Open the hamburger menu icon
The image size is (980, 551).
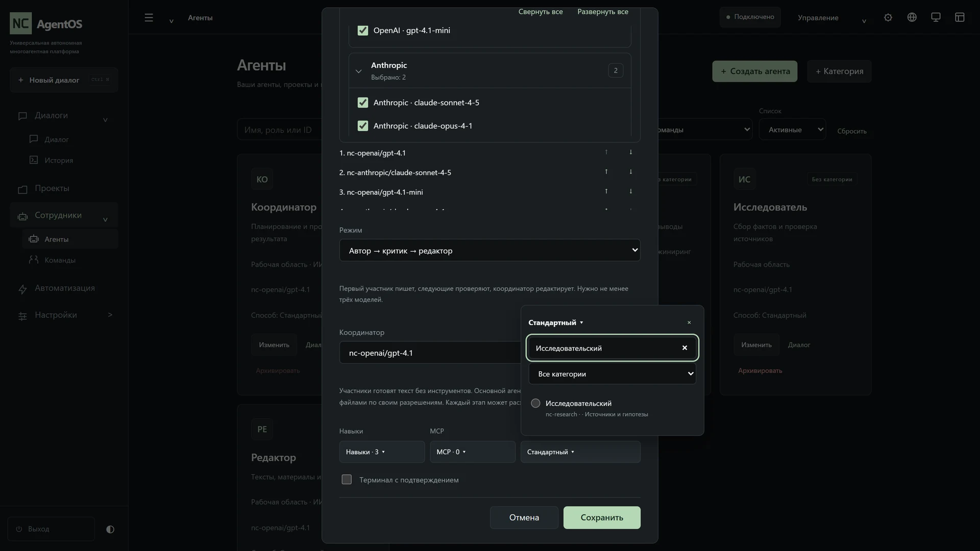[x=149, y=17]
